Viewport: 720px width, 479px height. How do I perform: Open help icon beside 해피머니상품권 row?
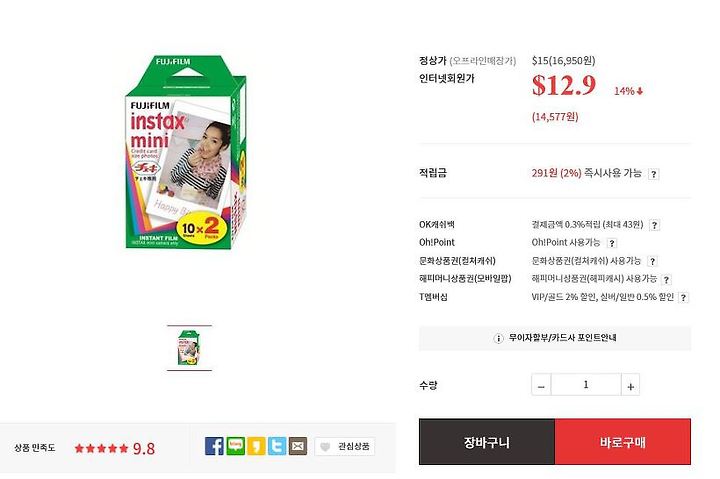point(666,279)
